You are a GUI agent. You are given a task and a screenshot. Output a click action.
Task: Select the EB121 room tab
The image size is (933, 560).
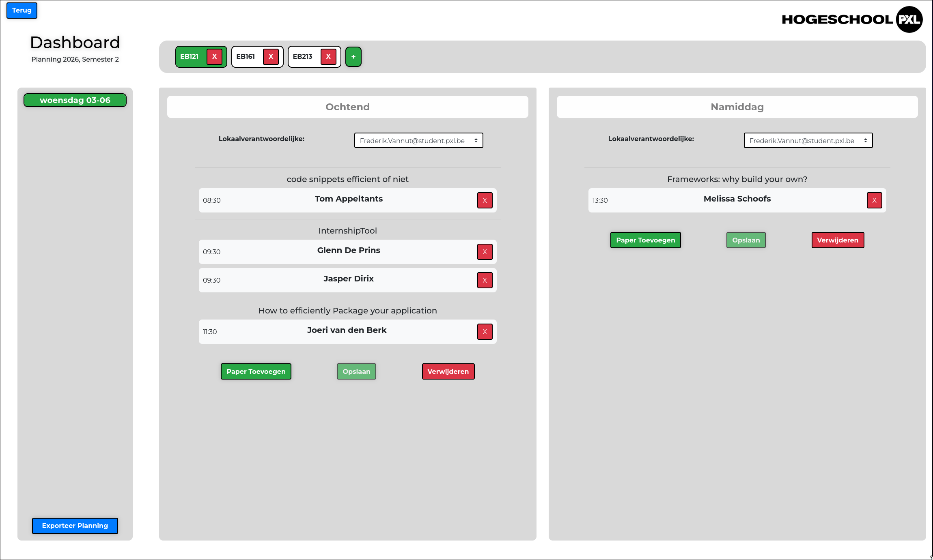(190, 57)
